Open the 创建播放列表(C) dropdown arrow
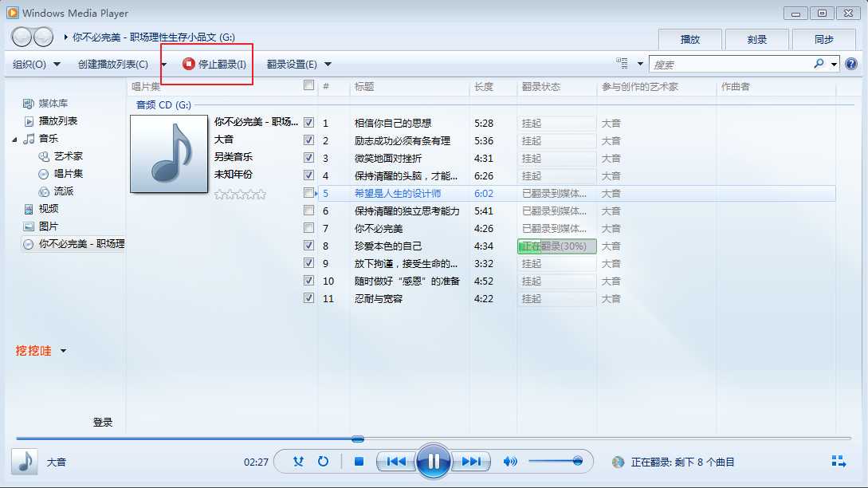 point(163,65)
